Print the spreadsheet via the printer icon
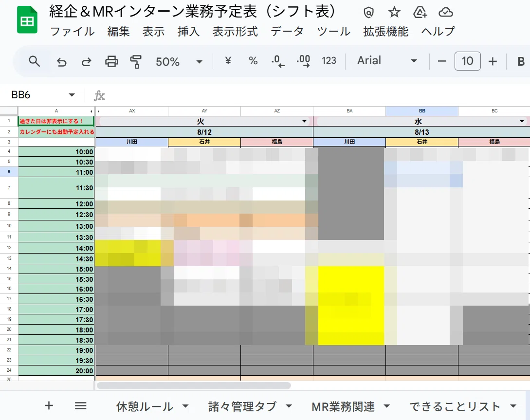 (111, 61)
